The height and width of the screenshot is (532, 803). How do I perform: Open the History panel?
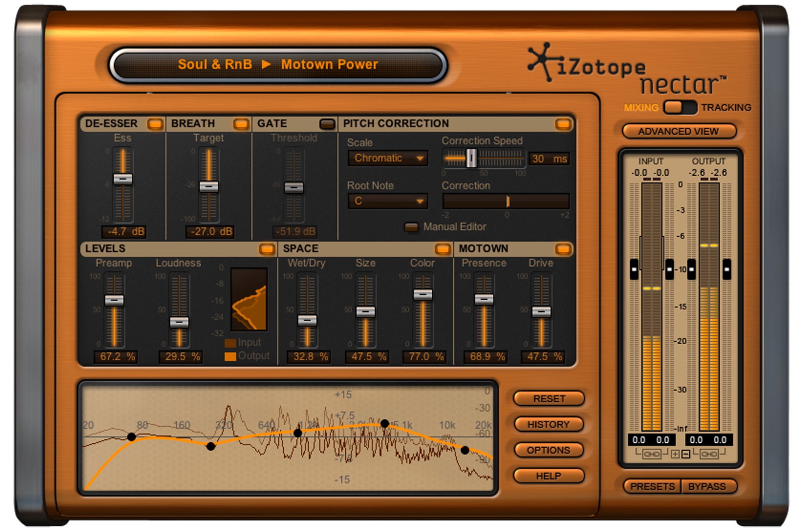tap(549, 424)
